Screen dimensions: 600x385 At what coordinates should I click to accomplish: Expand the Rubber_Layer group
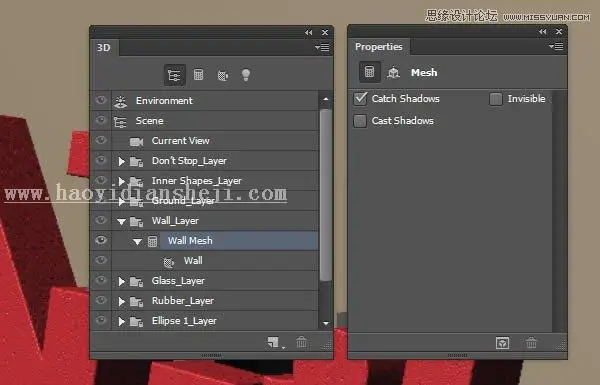(121, 302)
